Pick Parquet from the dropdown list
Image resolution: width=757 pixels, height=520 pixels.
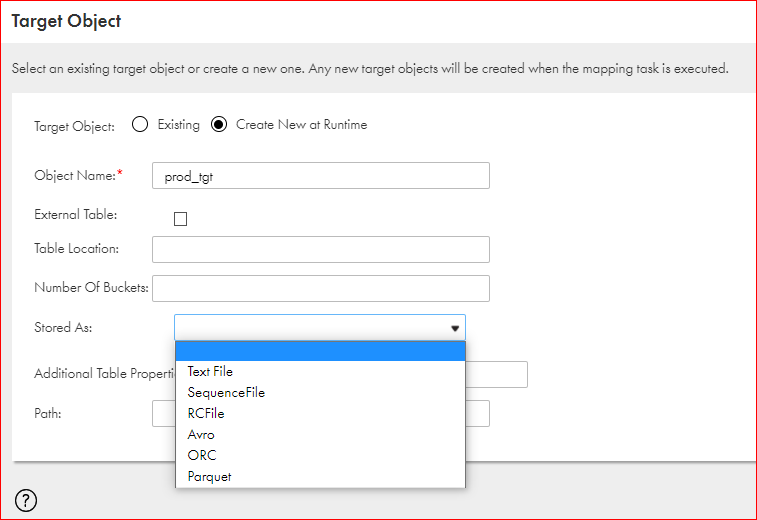pyautogui.click(x=321, y=477)
